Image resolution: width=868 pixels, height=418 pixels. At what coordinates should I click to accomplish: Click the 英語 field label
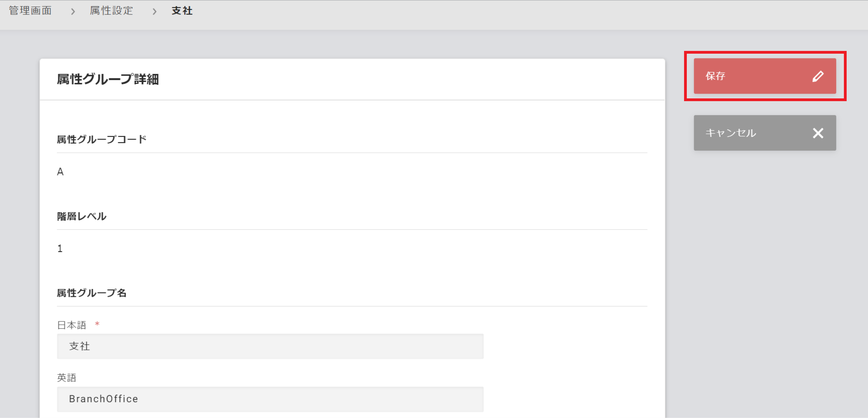pyautogui.click(x=66, y=378)
